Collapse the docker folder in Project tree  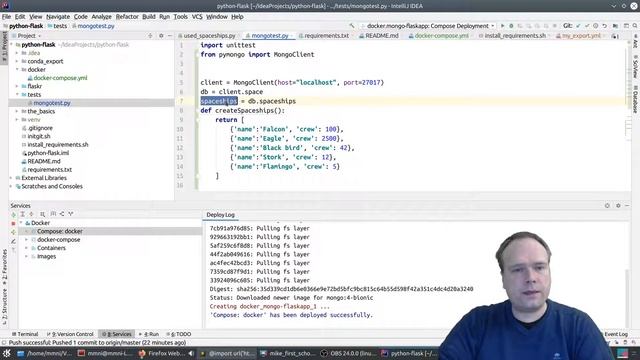(x=17, y=70)
